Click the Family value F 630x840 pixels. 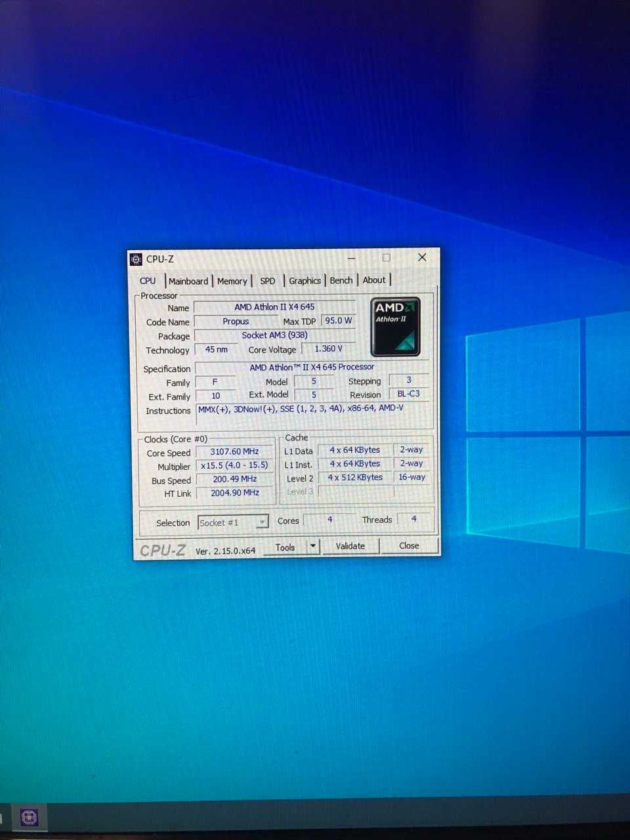pos(215,382)
